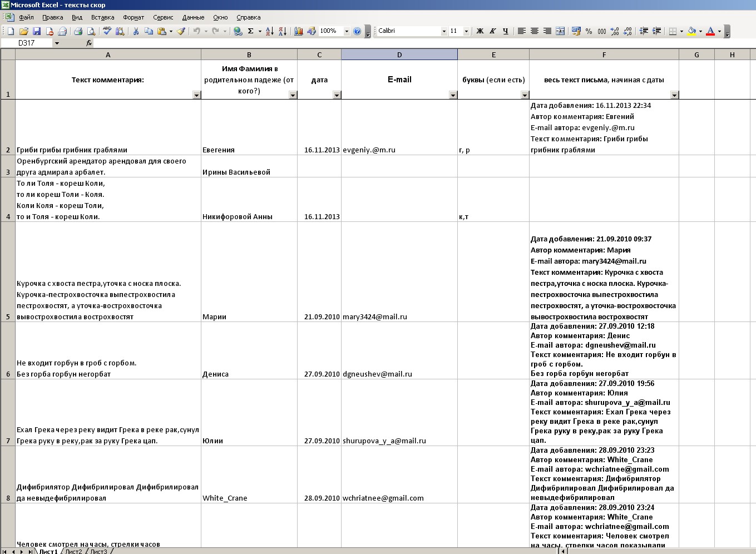This screenshot has width=756, height=554.
Task: Expand the Name Box dropdown arrow
Action: 57,43
